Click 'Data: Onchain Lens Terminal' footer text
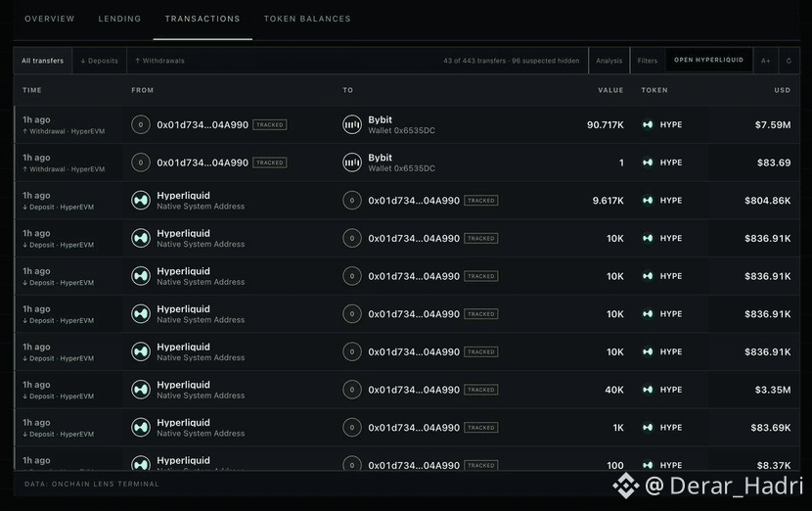 [x=92, y=484]
